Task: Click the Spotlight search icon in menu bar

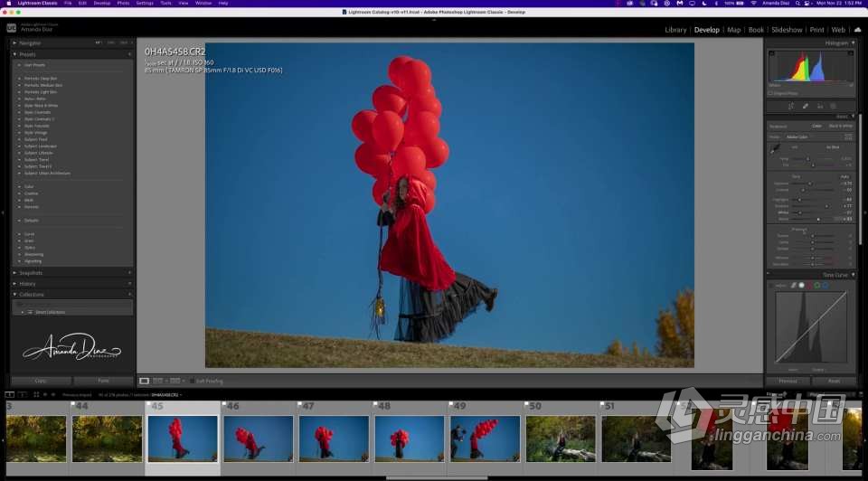Action: 797,4
